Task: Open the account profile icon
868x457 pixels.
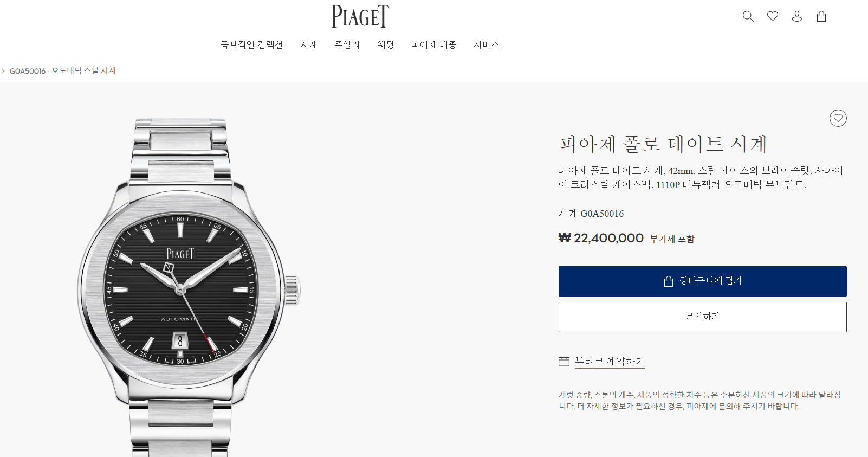Action: click(x=797, y=16)
